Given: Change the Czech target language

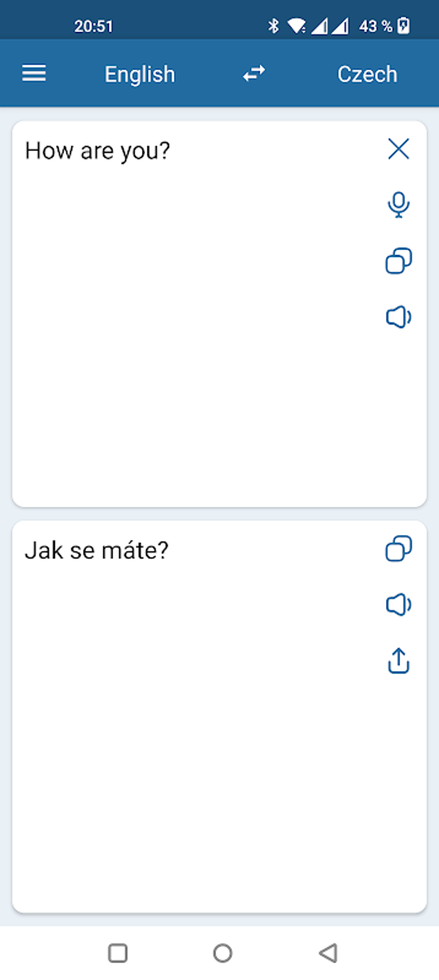Looking at the screenshot, I should tap(367, 74).
